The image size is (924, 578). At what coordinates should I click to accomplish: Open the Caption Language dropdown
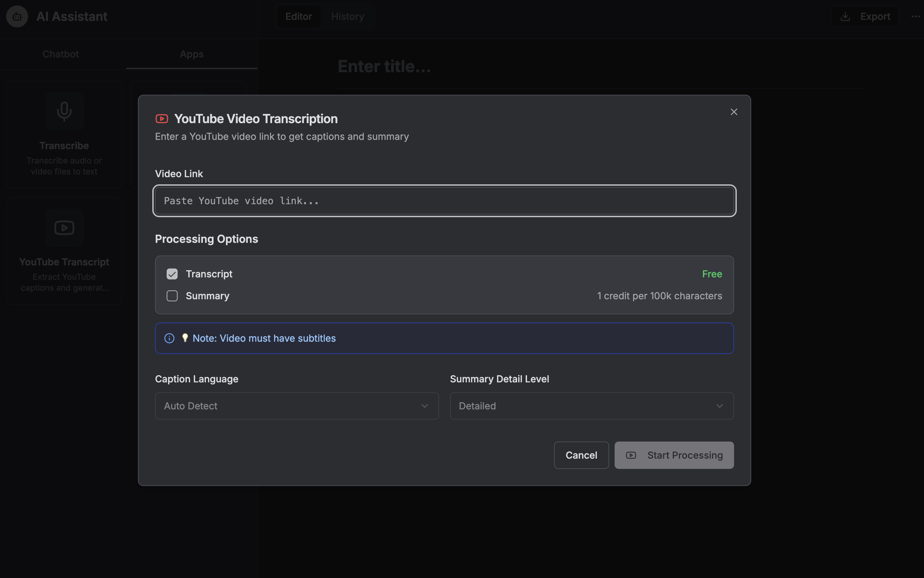(296, 406)
